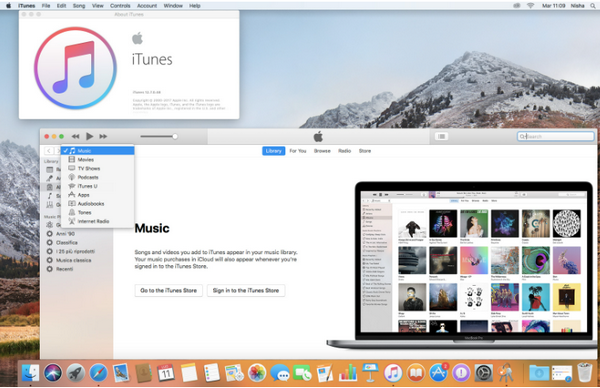The image size is (600, 388).
Task: Open the Window menu
Action: 173,6
